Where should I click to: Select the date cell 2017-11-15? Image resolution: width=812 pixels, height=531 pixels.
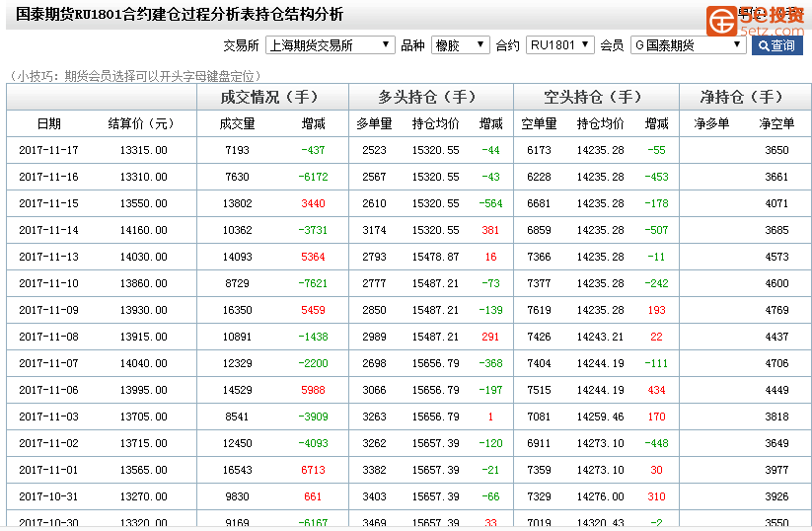click(48, 203)
